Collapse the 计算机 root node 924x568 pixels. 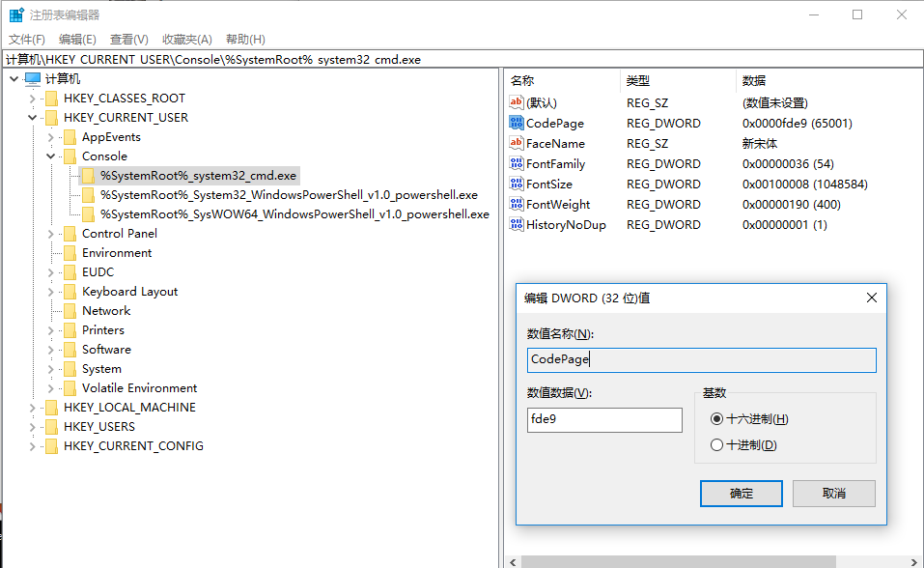tap(14, 78)
